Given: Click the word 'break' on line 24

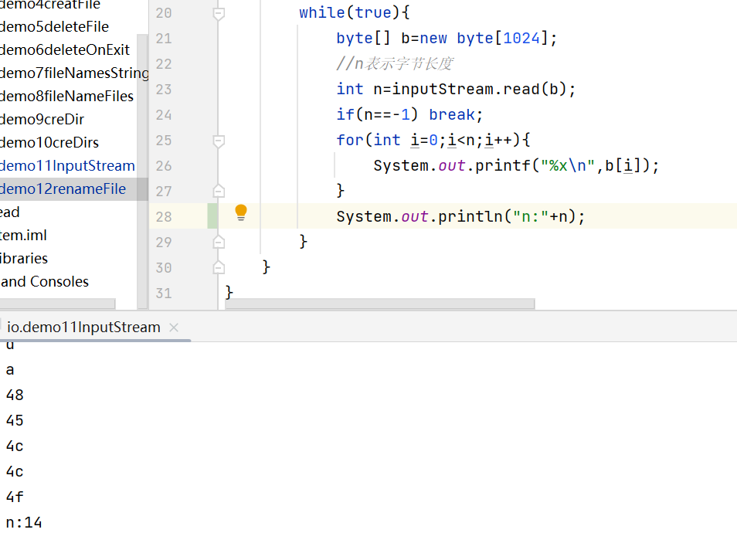Looking at the screenshot, I should (x=452, y=114).
